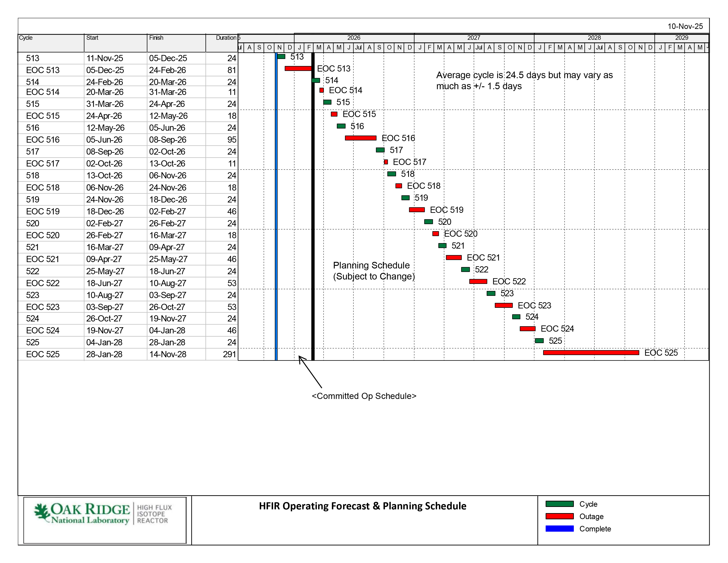Click the Cycle column header
This screenshot has height=563, width=728.
click(x=26, y=38)
